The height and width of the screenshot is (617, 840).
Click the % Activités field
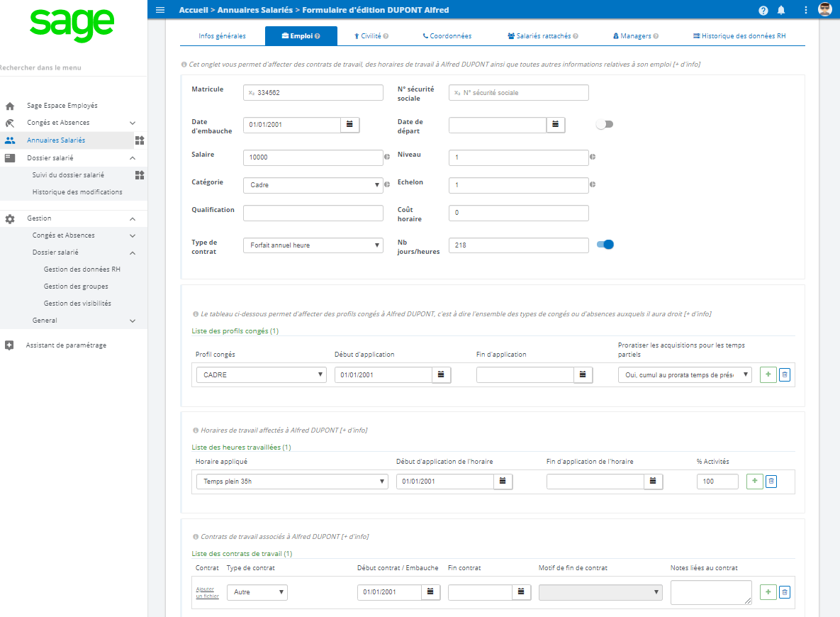pos(717,482)
